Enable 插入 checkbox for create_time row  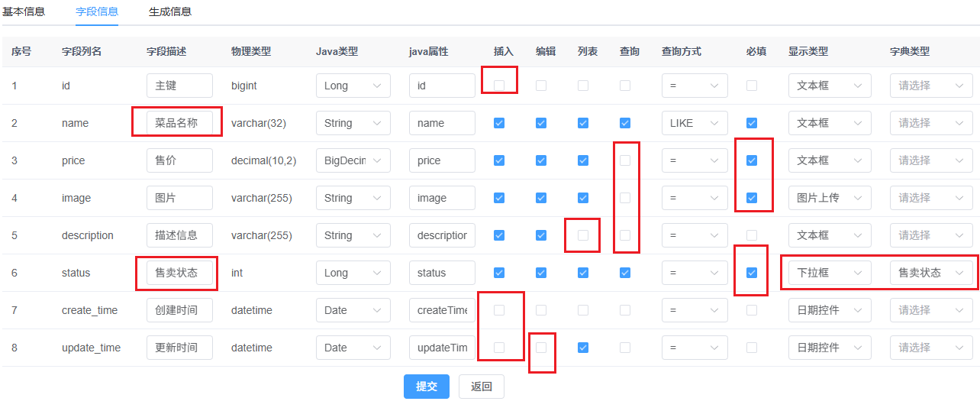pos(499,310)
